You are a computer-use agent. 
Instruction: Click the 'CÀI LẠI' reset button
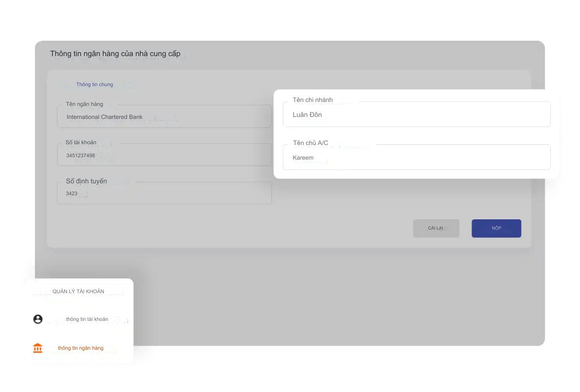click(436, 228)
